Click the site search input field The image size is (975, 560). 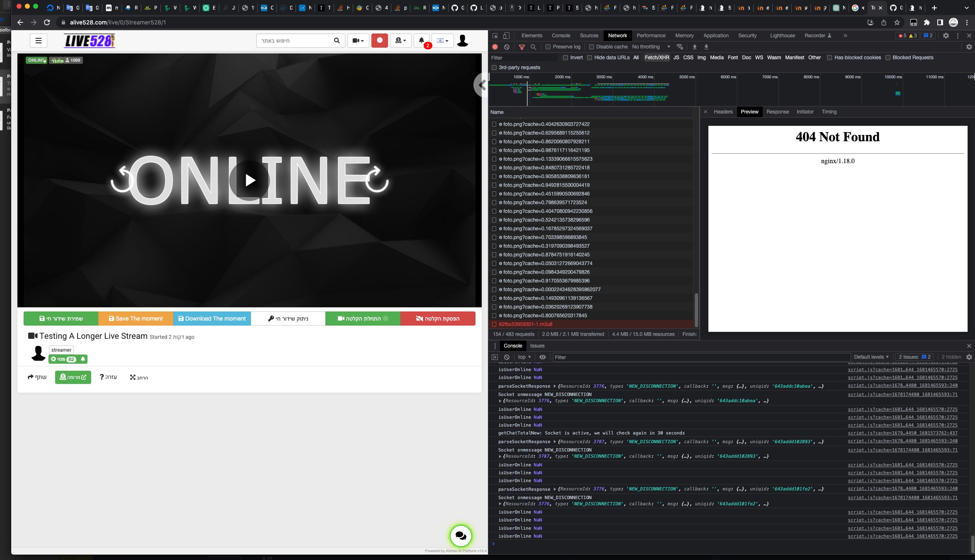293,41
